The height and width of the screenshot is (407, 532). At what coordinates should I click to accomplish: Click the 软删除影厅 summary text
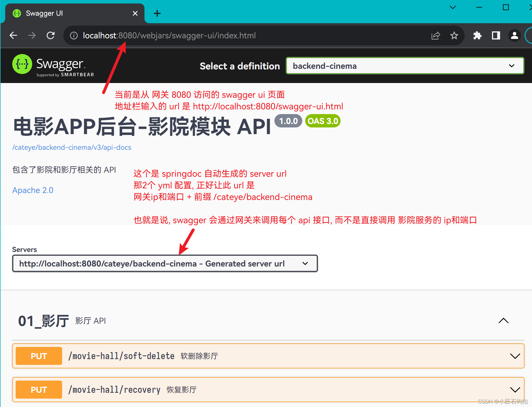[199, 356]
